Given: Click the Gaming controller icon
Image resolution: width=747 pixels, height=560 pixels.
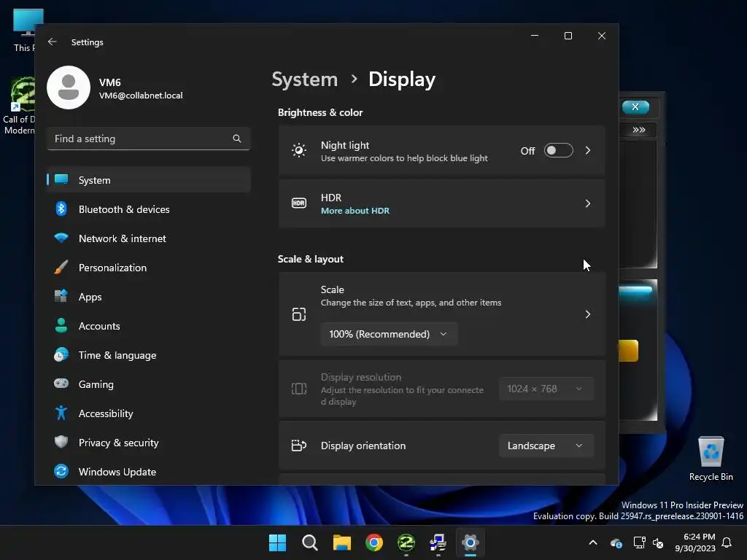Looking at the screenshot, I should 61,384.
